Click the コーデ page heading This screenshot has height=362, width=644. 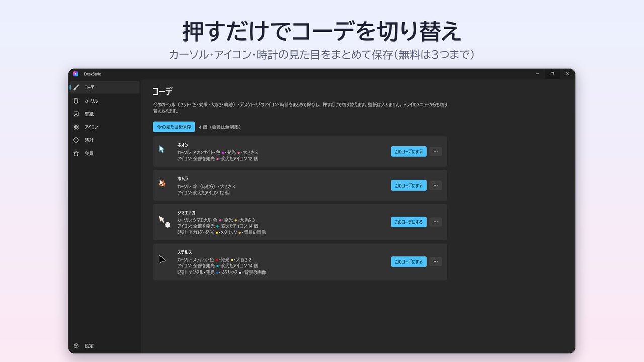point(163,92)
